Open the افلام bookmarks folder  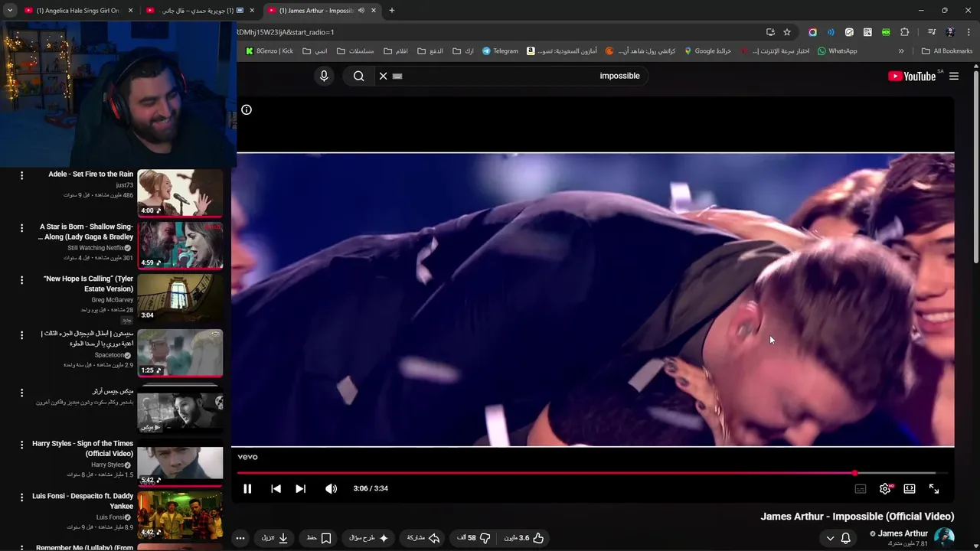point(396,51)
